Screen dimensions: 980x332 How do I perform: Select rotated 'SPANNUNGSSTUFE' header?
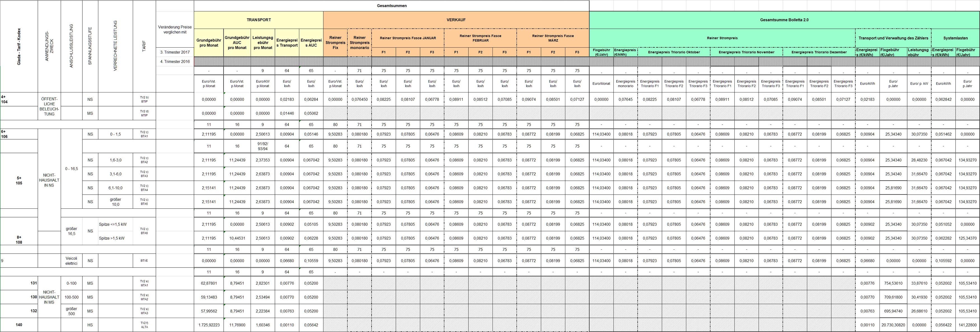90,46
